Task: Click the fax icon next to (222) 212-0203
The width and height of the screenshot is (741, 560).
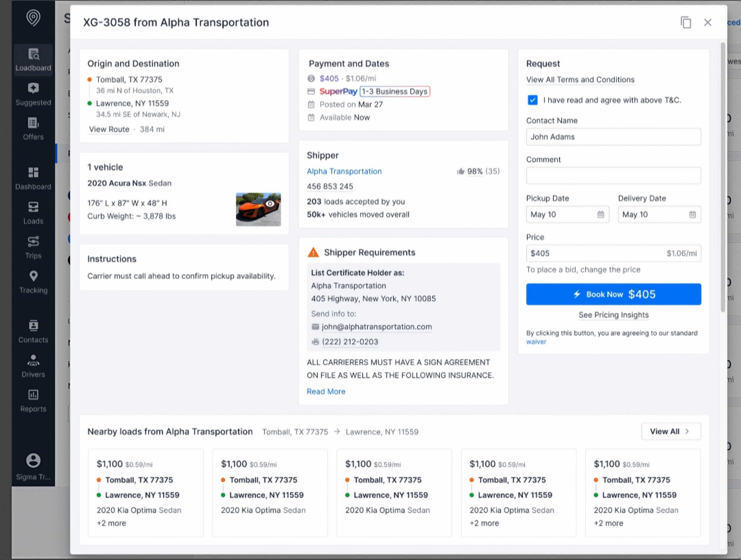Action: tap(315, 342)
